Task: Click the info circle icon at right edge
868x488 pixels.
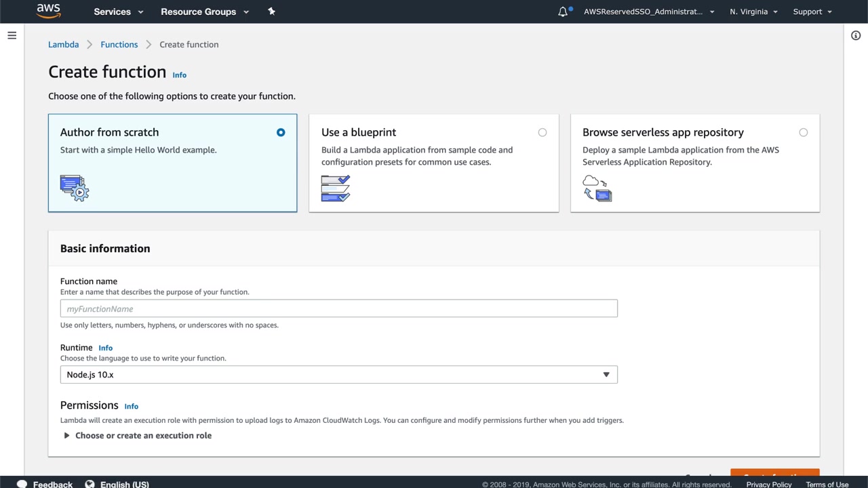Action: click(856, 35)
